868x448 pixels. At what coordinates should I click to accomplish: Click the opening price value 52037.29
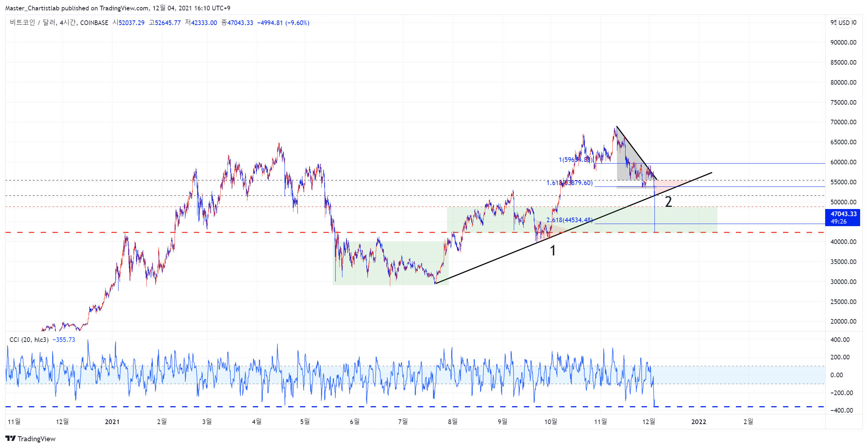(x=131, y=23)
